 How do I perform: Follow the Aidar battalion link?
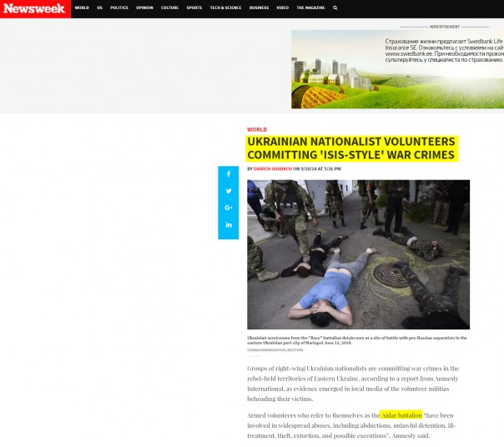coord(401,415)
